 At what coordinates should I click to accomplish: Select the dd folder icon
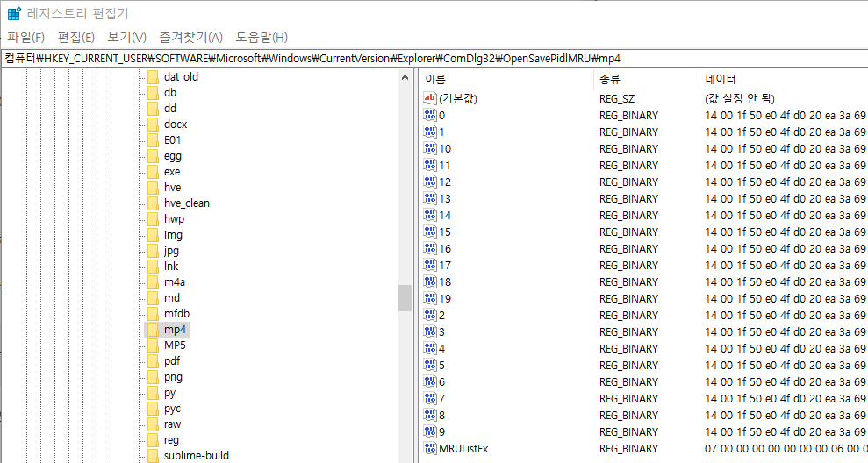click(154, 109)
